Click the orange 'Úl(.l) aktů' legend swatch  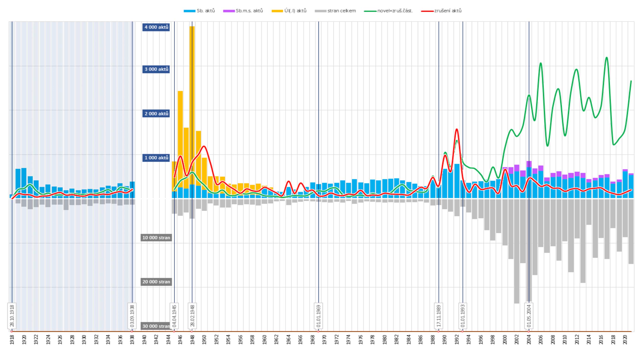278,11
